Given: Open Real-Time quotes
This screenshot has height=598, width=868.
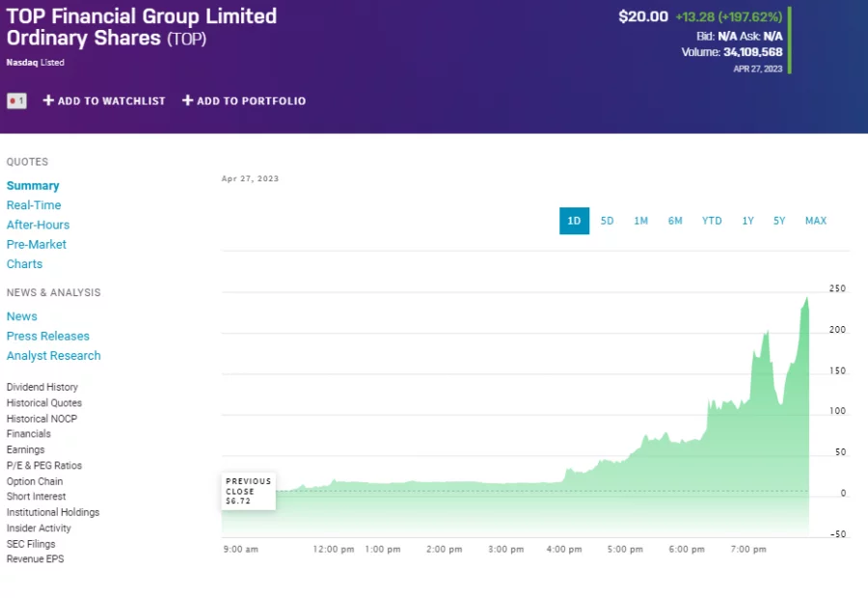Looking at the screenshot, I should click(34, 204).
